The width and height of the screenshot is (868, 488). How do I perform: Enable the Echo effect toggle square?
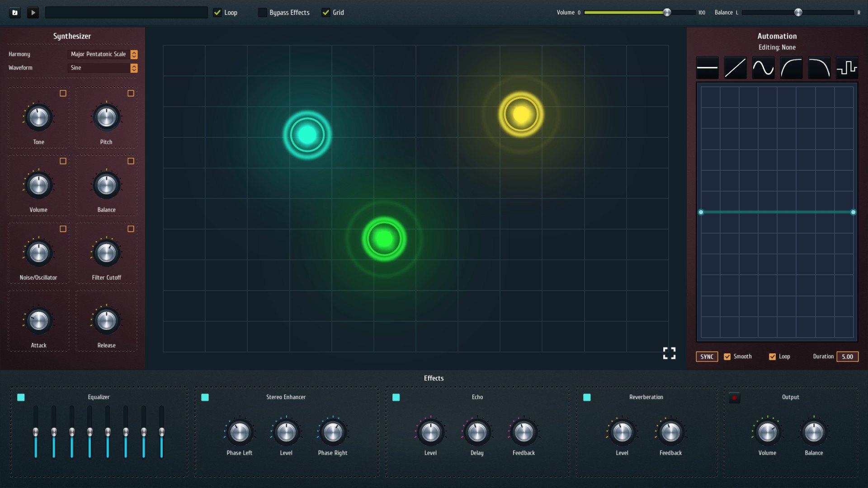[x=396, y=397]
